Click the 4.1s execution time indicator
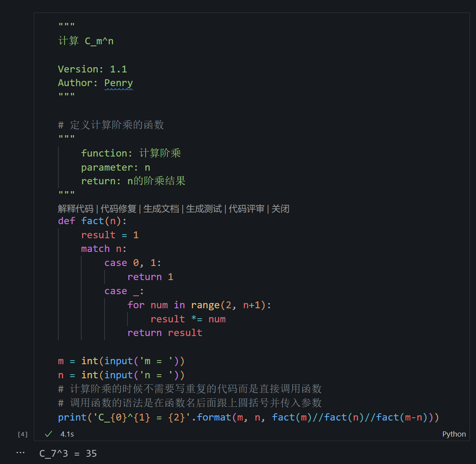This screenshot has height=464, width=476. [x=67, y=434]
